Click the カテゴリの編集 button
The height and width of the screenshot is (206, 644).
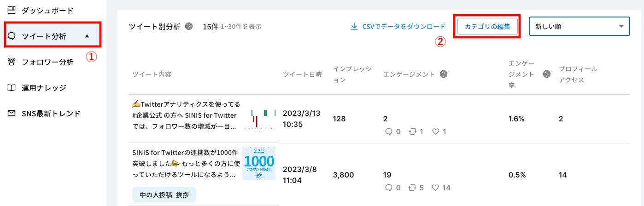[x=487, y=27]
